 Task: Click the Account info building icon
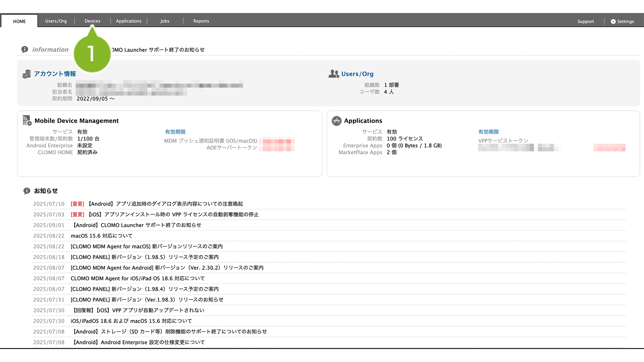click(x=26, y=74)
